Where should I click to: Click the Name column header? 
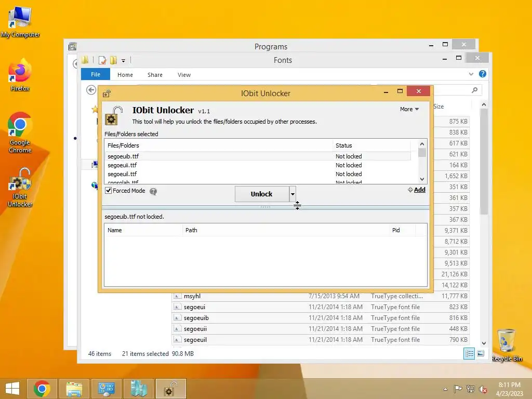pyautogui.click(x=143, y=230)
